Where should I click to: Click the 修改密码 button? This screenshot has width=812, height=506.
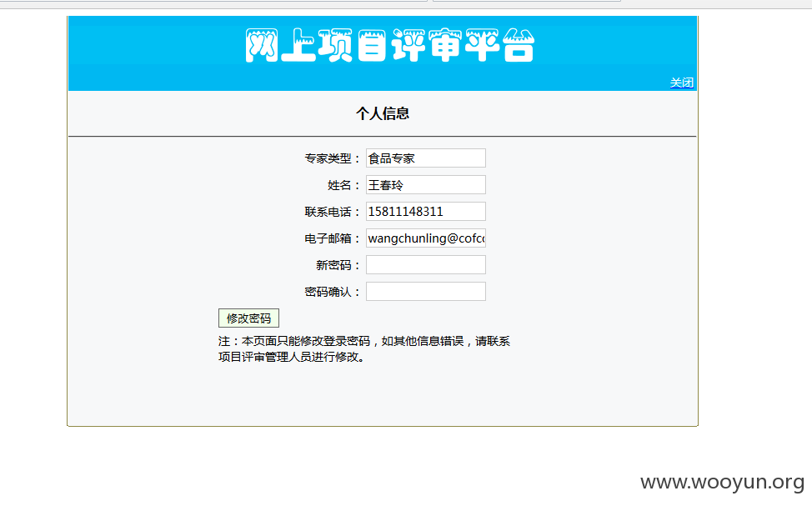coord(248,318)
